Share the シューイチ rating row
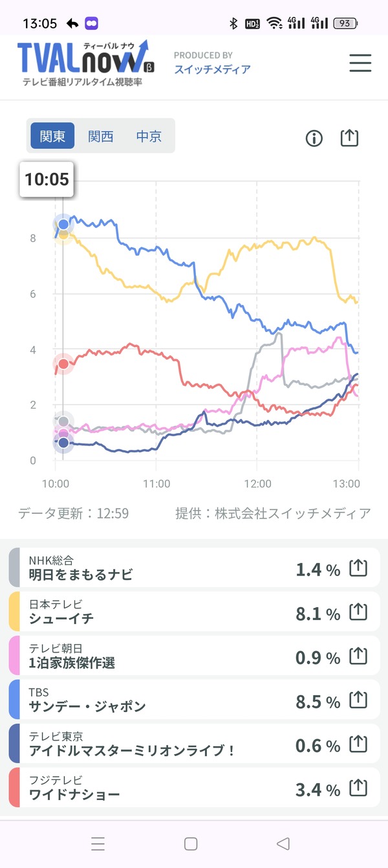The height and width of the screenshot is (868, 388). click(358, 612)
